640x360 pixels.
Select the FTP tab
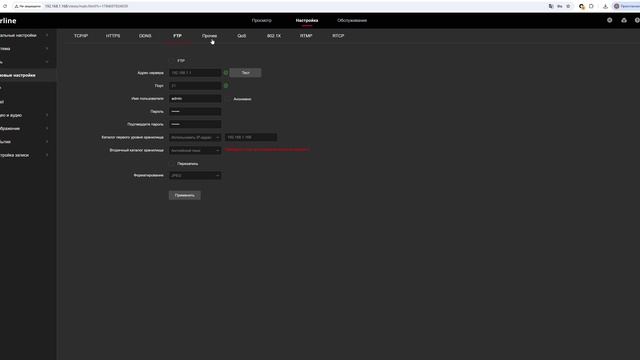tap(177, 36)
